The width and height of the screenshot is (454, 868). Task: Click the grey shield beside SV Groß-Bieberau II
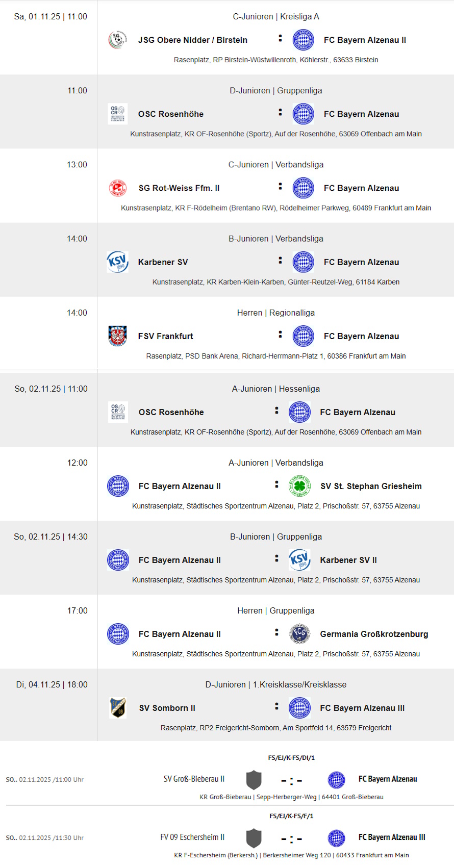(x=254, y=780)
